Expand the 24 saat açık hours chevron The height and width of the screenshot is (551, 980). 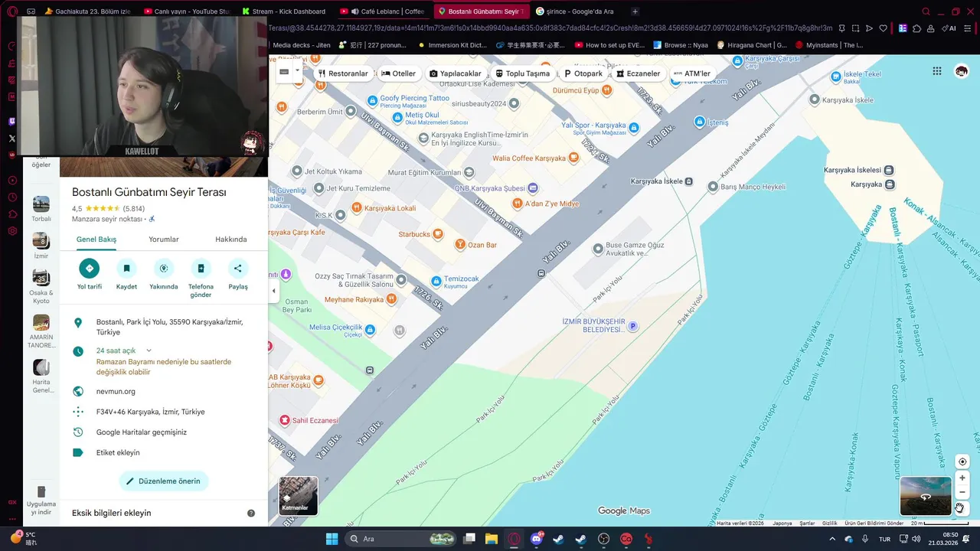click(149, 350)
